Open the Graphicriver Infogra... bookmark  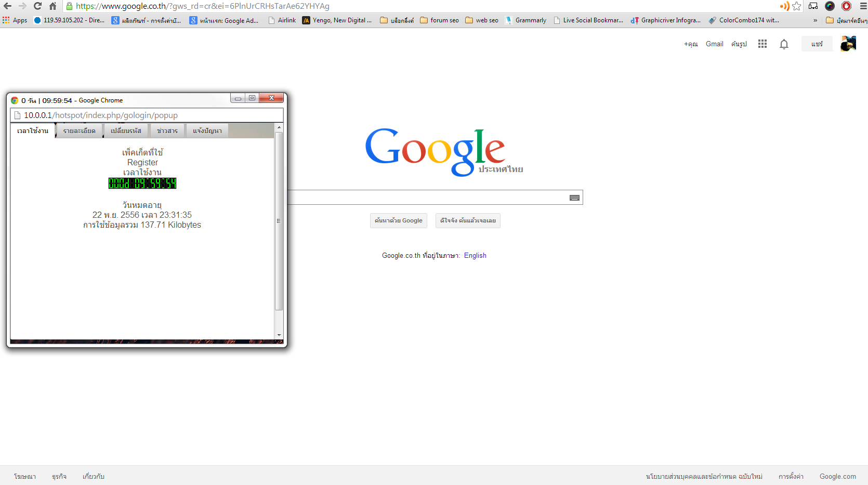coord(665,20)
